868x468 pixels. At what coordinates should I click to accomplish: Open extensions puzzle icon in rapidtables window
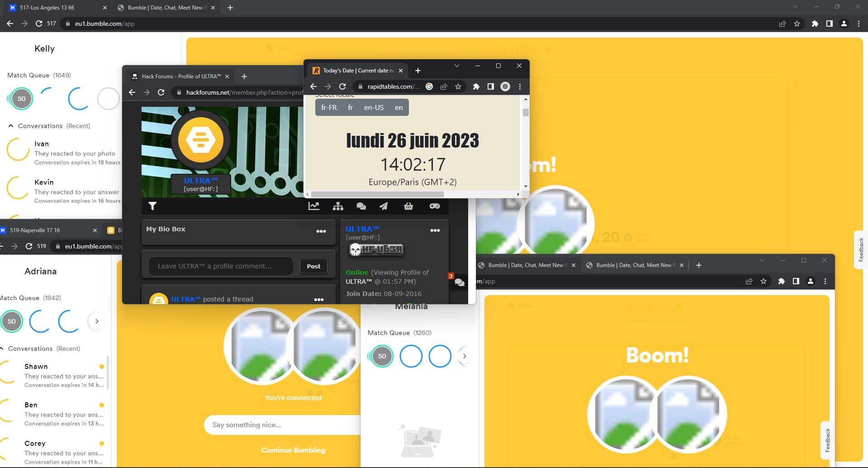point(476,86)
